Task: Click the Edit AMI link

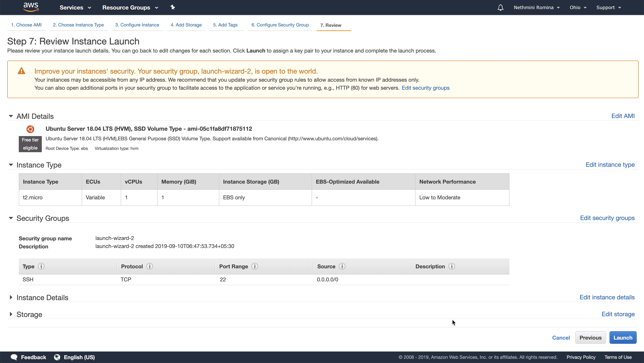Action: [x=623, y=116]
